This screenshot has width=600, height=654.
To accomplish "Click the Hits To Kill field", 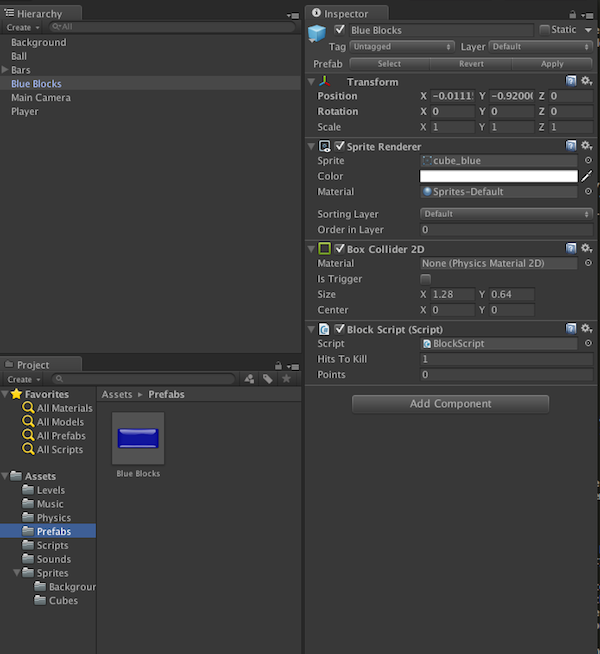I will [x=506, y=359].
